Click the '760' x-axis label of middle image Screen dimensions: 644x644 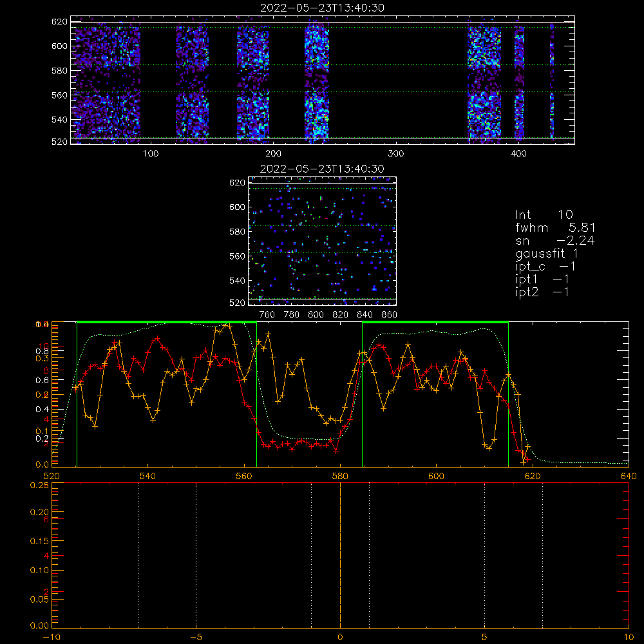(x=267, y=315)
